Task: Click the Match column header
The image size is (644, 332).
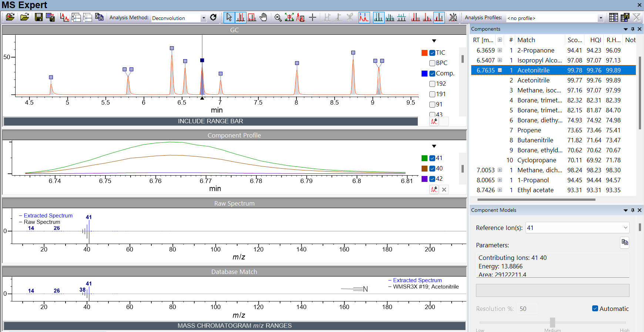Action: [x=526, y=40]
